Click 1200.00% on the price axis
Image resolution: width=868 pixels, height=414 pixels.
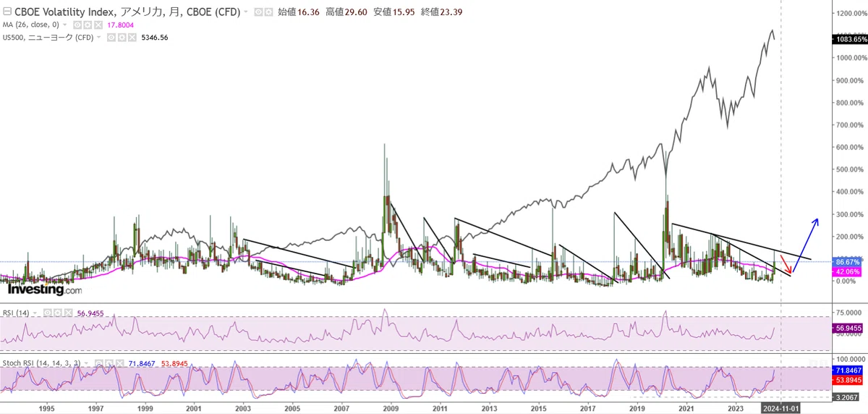(x=851, y=13)
